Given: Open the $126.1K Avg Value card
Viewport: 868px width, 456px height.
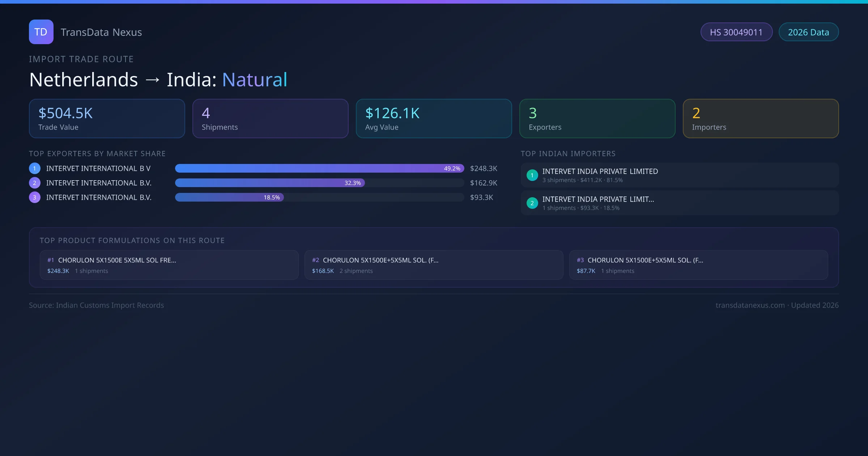Looking at the screenshot, I should coord(434,118).
